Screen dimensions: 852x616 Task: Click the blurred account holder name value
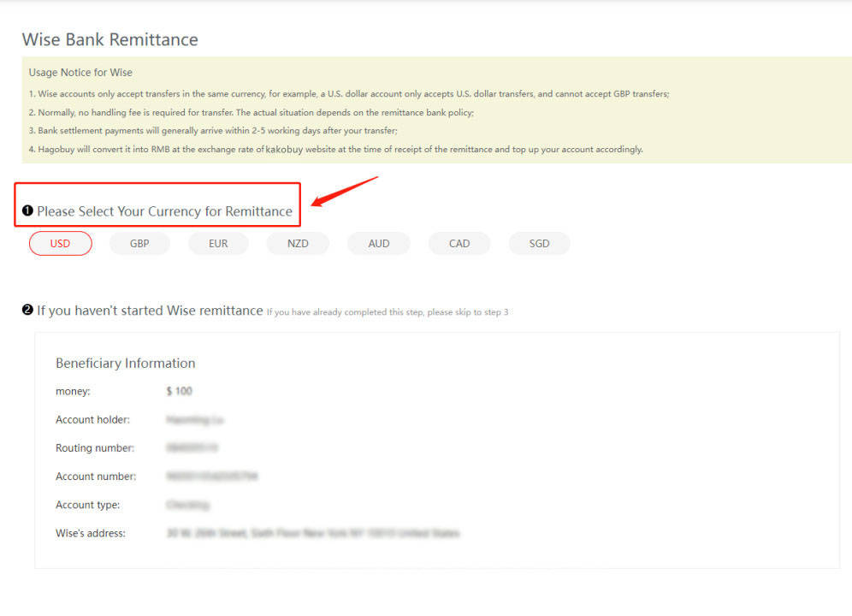pos(194,420)
